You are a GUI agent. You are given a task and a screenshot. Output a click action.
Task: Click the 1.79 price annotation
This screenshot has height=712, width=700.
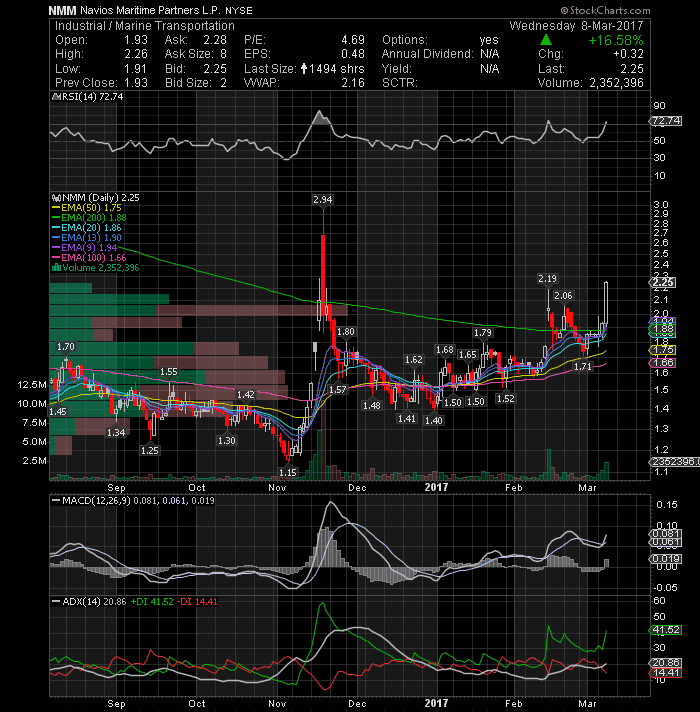(483, 333)
